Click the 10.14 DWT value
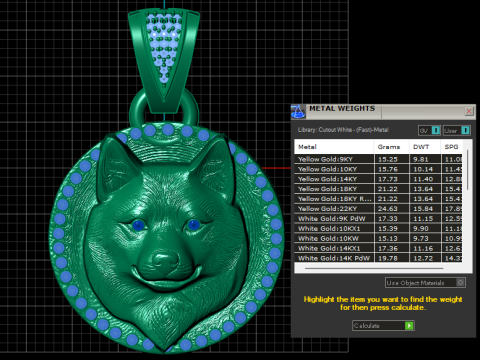480x360 pixels. click(423, 169)
